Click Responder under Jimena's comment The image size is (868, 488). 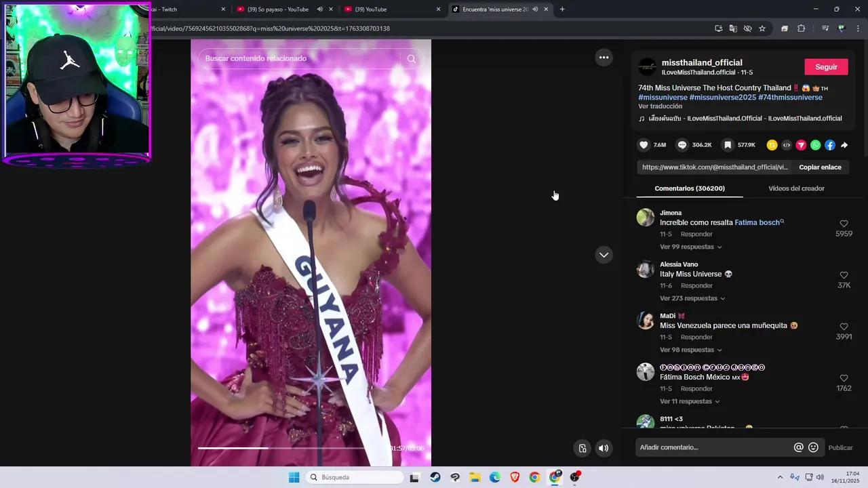pos(696,234)
